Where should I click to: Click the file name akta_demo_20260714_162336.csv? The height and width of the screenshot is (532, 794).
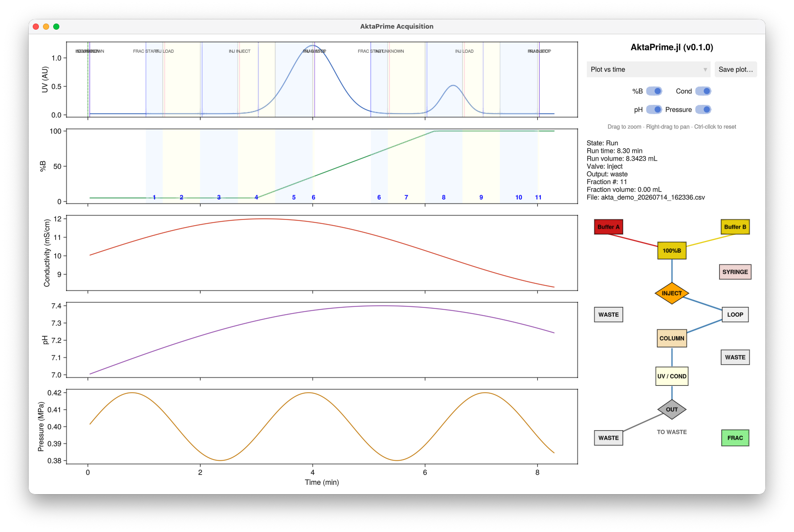point(653,197)
